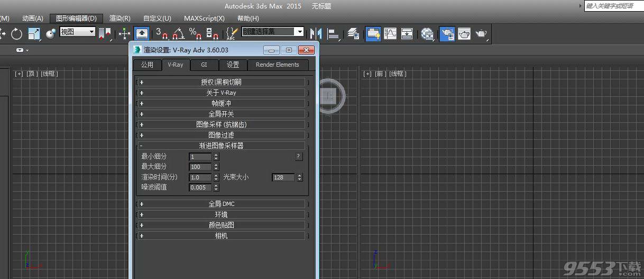Viewport: 644px width, 279px height.
Task: Expand the 全局开关 rollout
Action: coord(221,114)
